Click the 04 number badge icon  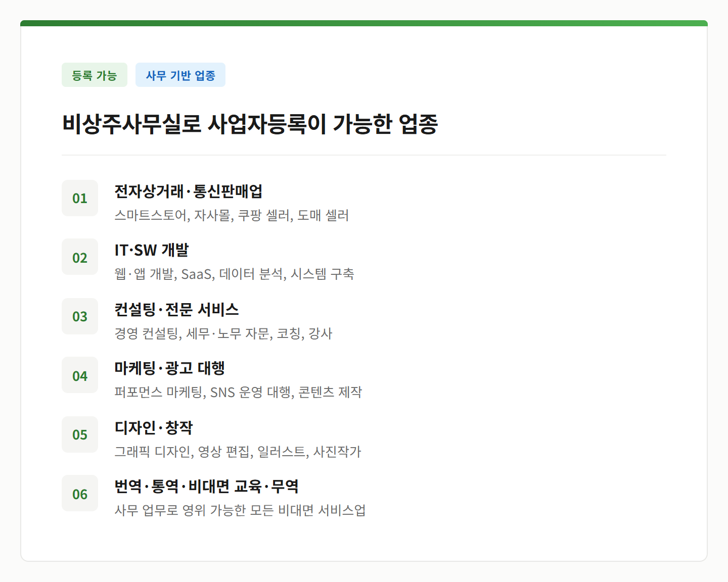[x=79, y=375]
